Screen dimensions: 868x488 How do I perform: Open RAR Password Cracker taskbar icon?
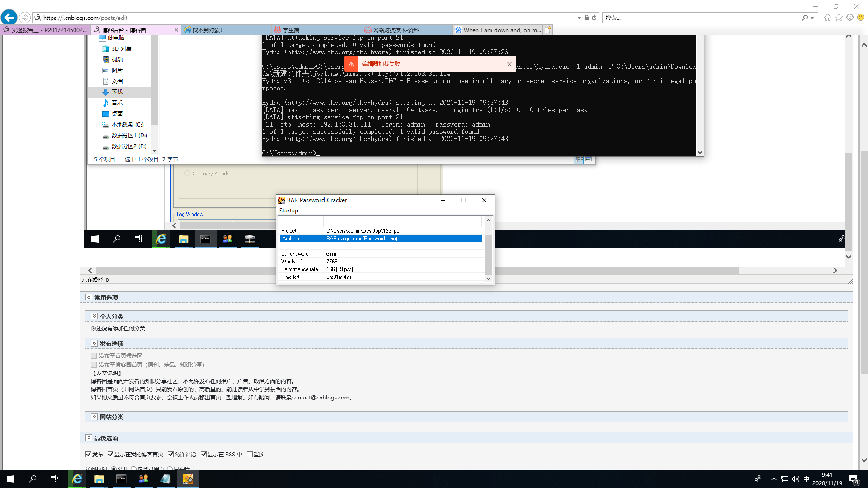click(188, 479)
